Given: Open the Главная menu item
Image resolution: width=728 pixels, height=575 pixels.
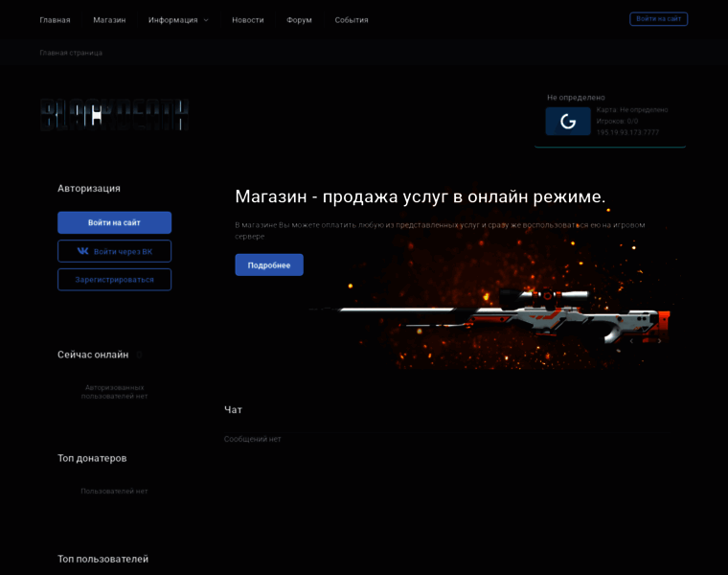Looking at the screenshot, I should coord(55,20).
